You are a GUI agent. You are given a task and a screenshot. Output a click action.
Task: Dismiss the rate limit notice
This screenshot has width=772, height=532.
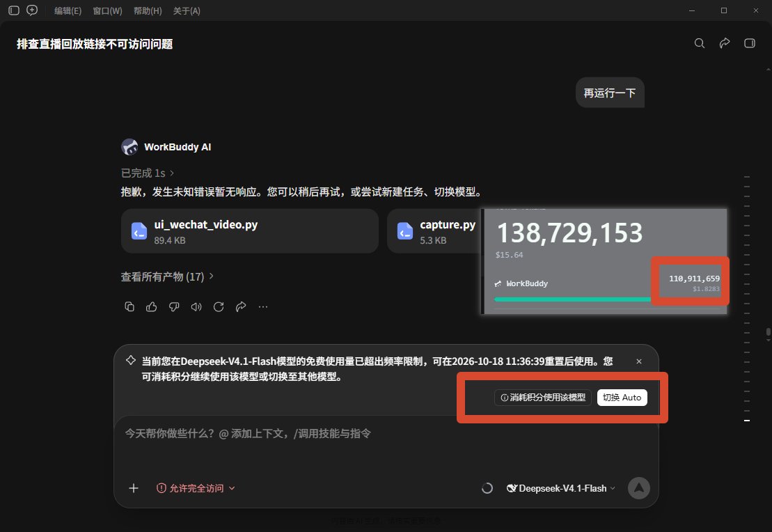(x=638, y=361)
